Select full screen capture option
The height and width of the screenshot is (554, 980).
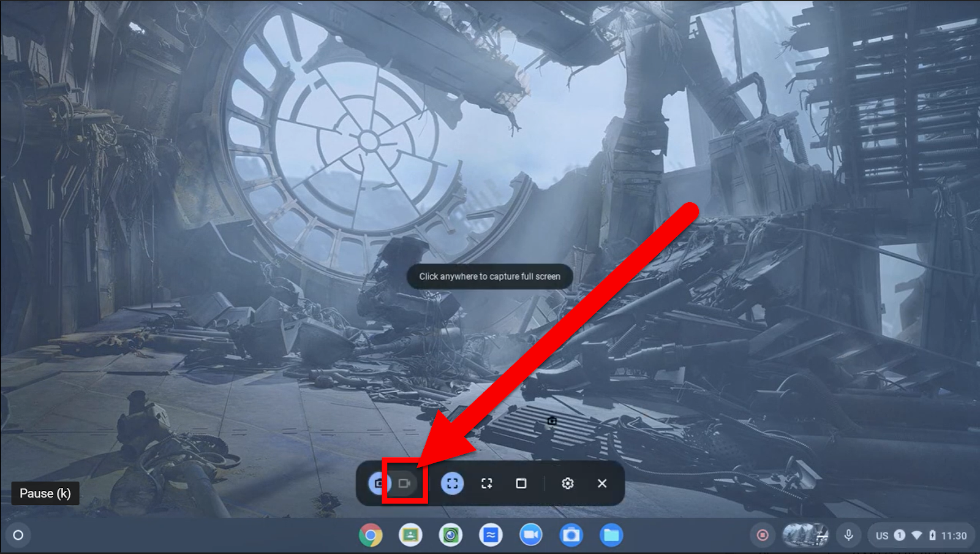coord(452,484)
